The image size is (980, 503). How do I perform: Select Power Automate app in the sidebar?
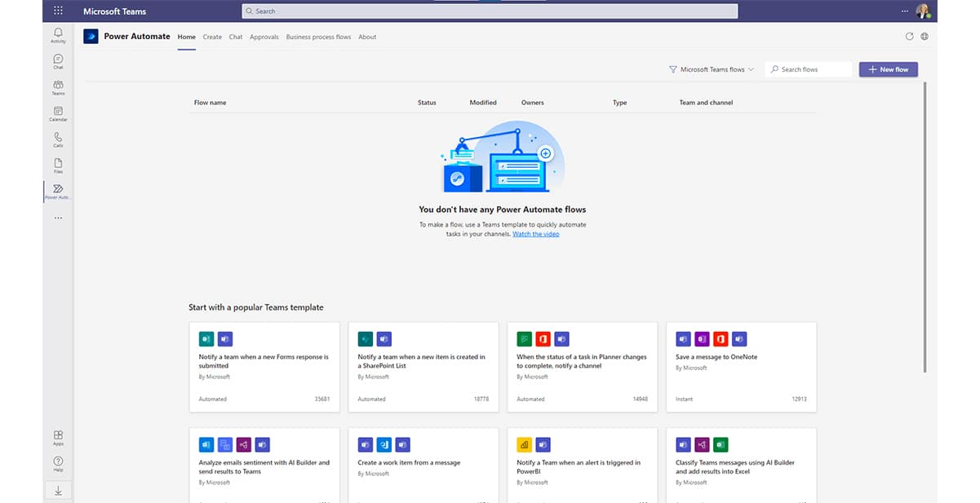tap(58, 192)
